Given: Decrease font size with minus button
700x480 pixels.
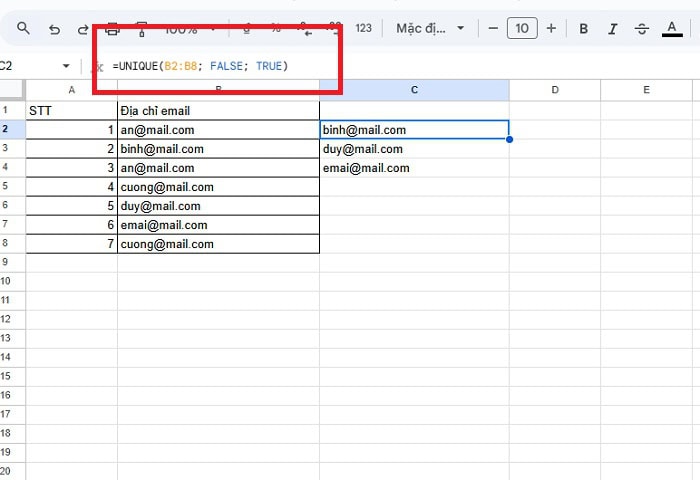Looking at the screenshot, I should coord(493,29).
